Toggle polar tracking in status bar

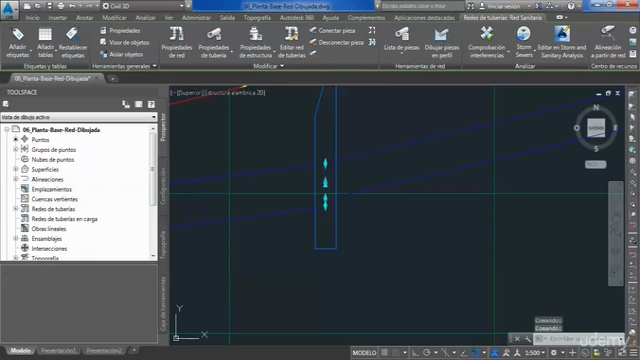click(427, 353)
